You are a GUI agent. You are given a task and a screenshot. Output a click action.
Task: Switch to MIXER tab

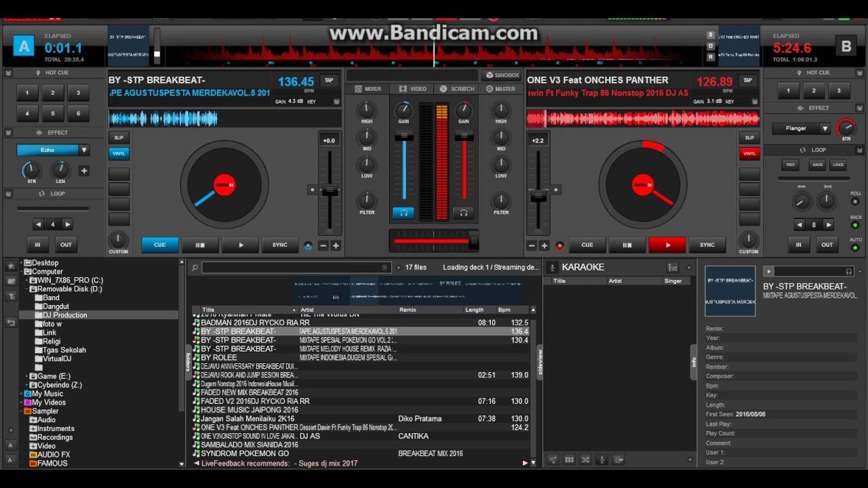[367, 89]
